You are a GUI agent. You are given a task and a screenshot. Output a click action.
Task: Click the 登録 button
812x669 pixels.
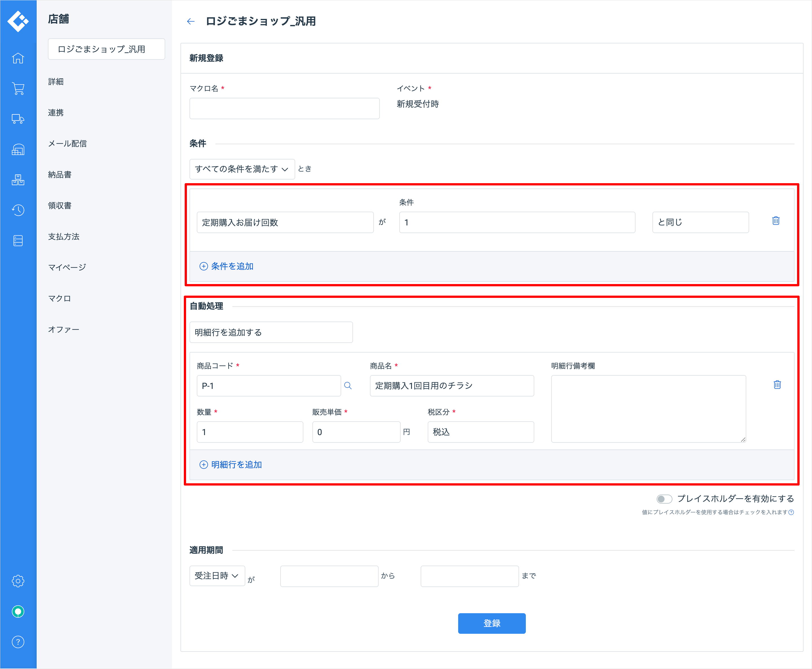492,623
